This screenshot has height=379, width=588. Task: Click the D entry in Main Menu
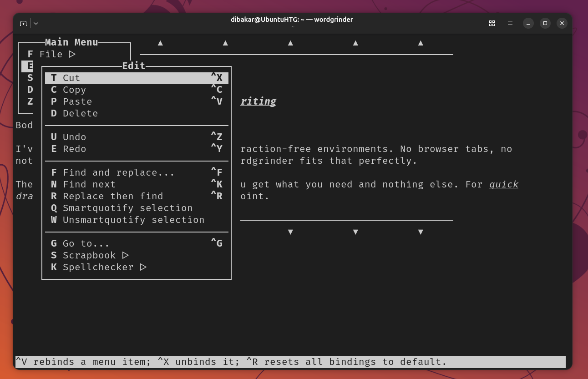tap(30, 90)
